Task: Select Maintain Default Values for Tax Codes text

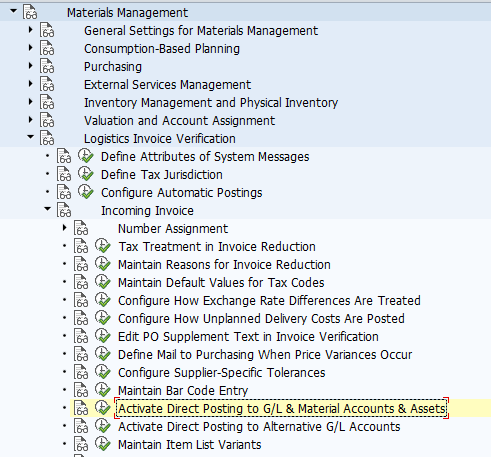Action: 221,283
